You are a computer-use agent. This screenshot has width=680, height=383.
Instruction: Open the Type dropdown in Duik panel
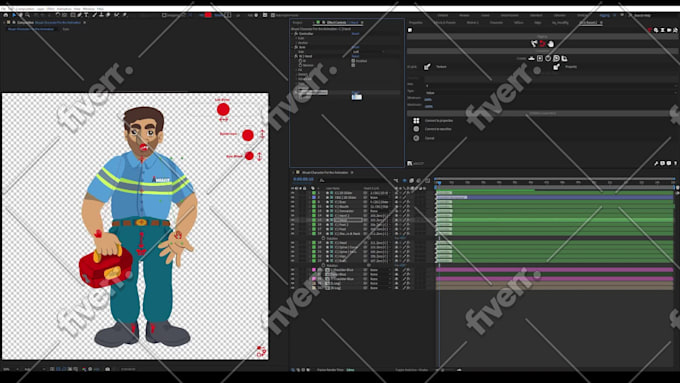(550, 93)
